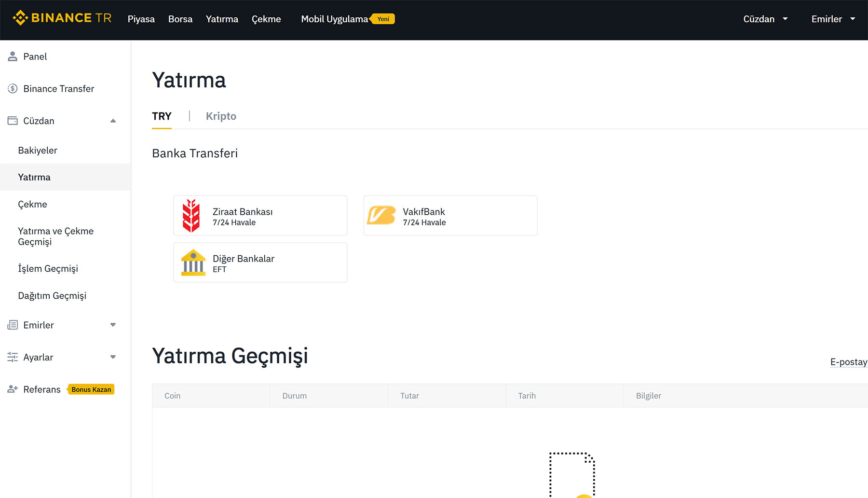Click the Binance Transfer dollar icon
Screen dimensions: 868x498
click(x=13, y=89)
